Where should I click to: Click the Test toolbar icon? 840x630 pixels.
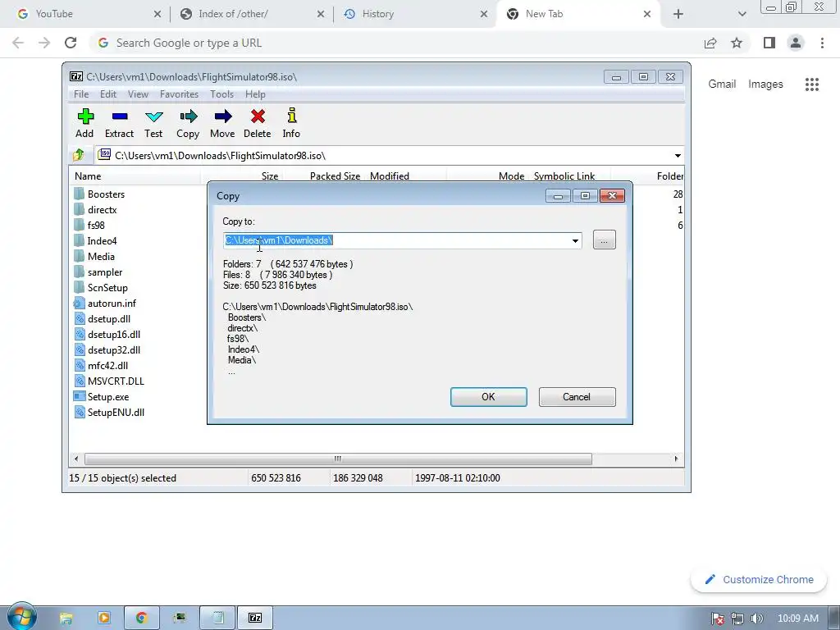point(153,123)
